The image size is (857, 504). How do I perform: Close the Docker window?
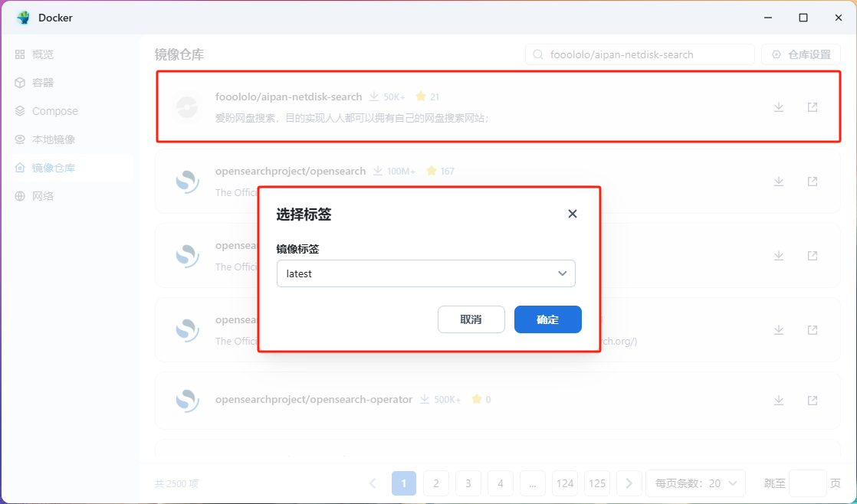839,18
